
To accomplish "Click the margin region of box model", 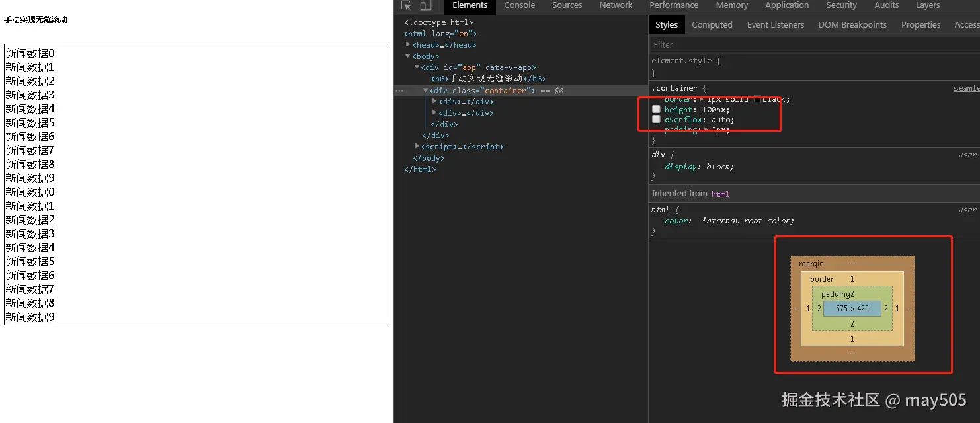I will coord(852,263).
